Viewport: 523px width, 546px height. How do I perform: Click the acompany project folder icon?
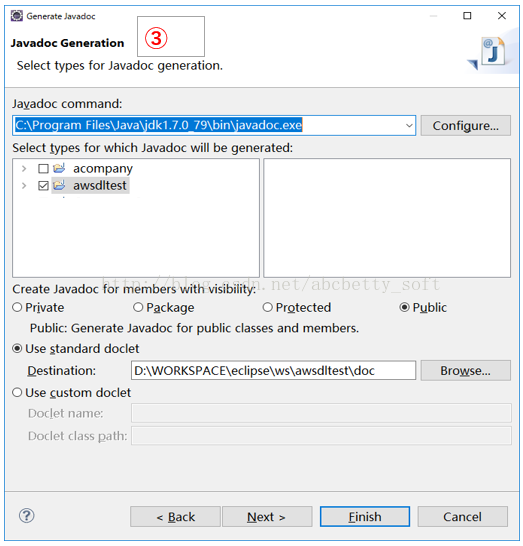coord(59,169)
